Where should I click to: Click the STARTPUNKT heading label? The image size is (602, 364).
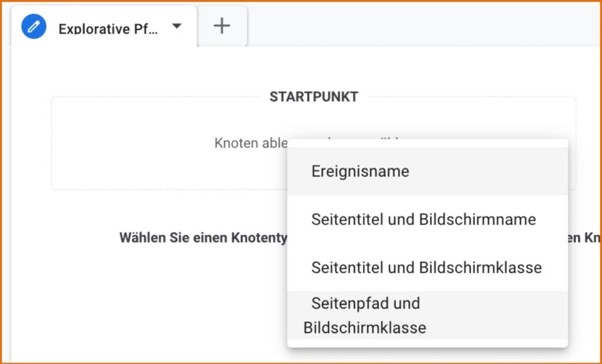pos(314,97)
